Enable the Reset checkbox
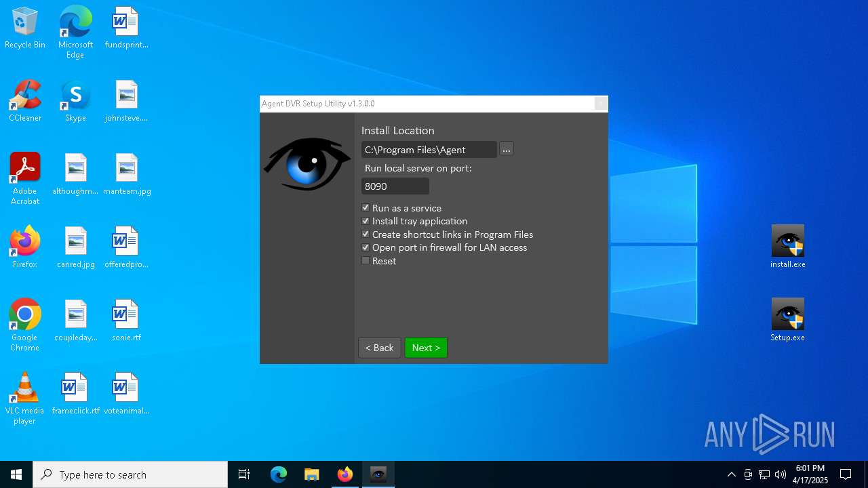 point(366,261)
